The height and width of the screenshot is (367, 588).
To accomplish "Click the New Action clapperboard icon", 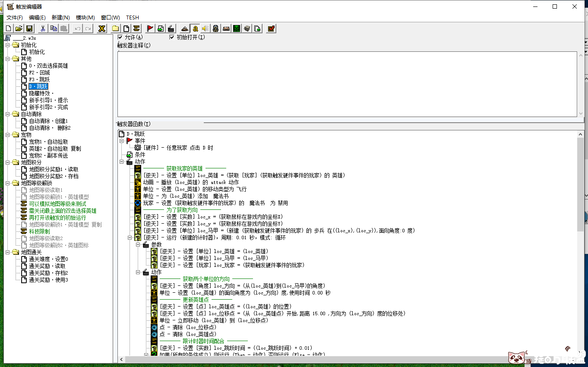I will click(171, 28).
